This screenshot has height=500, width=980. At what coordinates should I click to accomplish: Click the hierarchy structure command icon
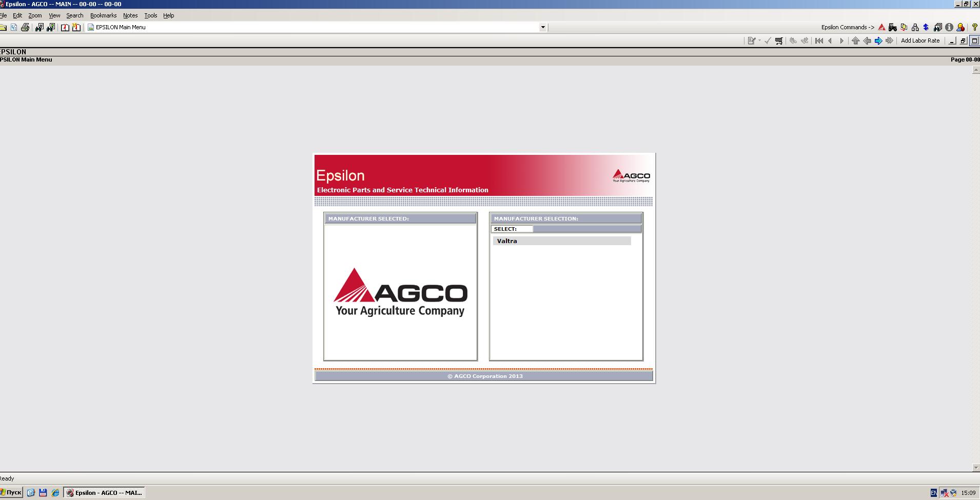pos(915,27)
